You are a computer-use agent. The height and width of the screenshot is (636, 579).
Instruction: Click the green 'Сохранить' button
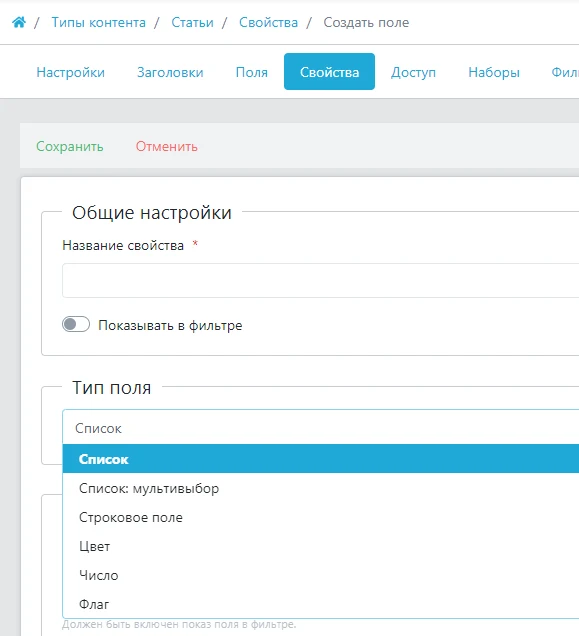pos(70,146)
